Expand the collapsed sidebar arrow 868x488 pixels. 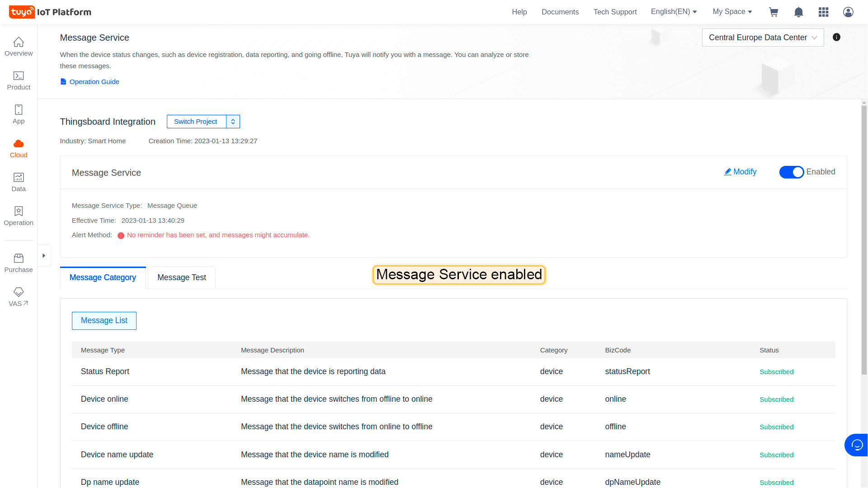(x=44, y=256)
